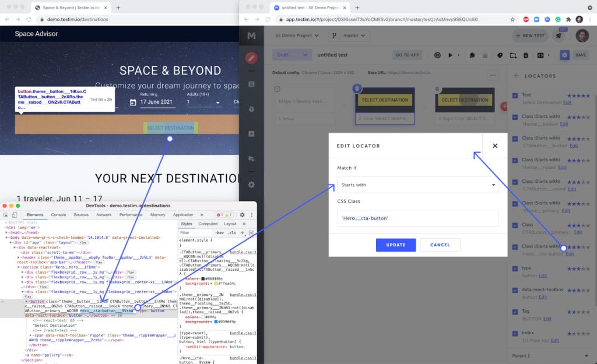597x364 pixels.
Task: Click the add-to-folder icon in Testim toolbar
Action: click(x=513, y=55)
